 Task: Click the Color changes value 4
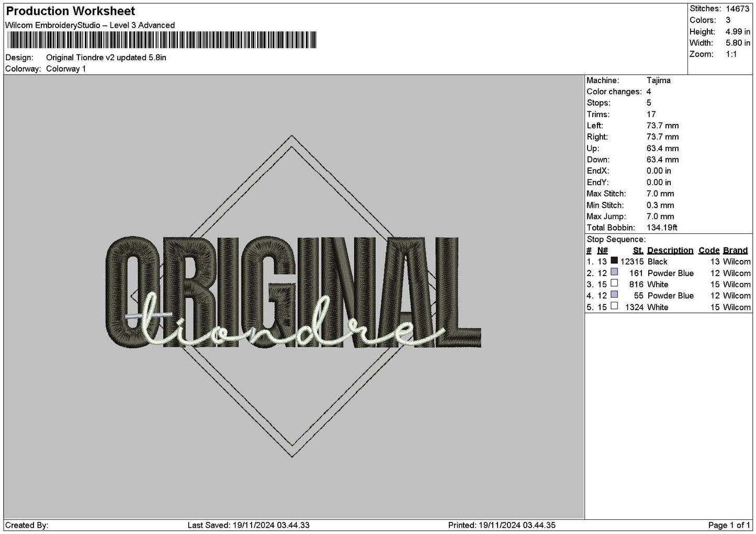click(x=649, y=92)
